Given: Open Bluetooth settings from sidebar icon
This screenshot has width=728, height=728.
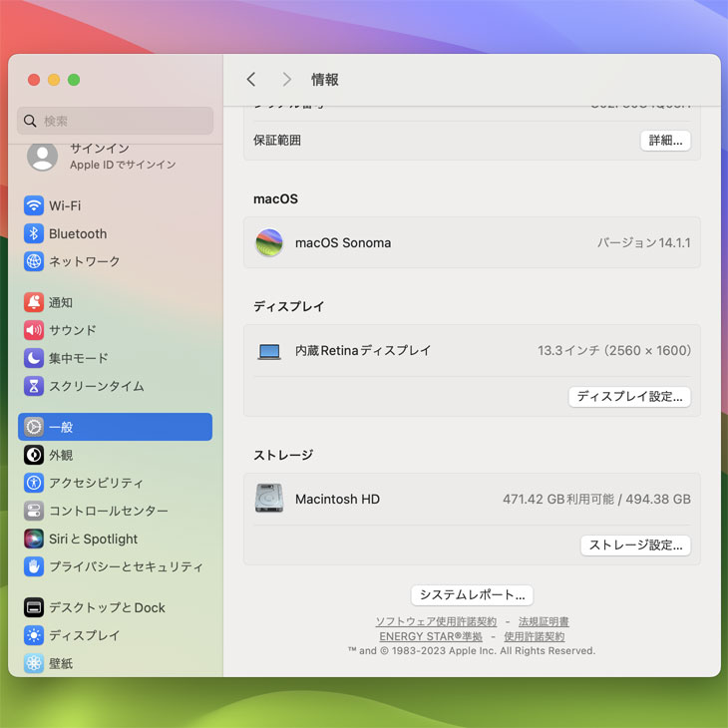Looking at the screenshot, I should [x=34, y=233].
